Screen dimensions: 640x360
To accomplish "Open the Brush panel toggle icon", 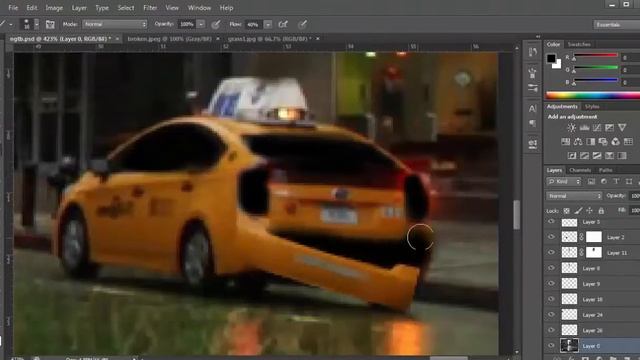I will tap(50, 24).
